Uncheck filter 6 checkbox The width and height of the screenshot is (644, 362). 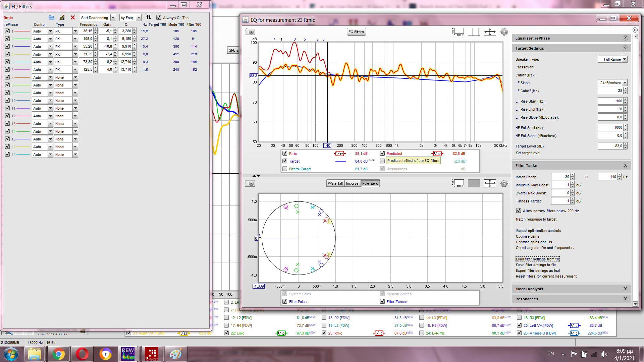pos(7,69)
